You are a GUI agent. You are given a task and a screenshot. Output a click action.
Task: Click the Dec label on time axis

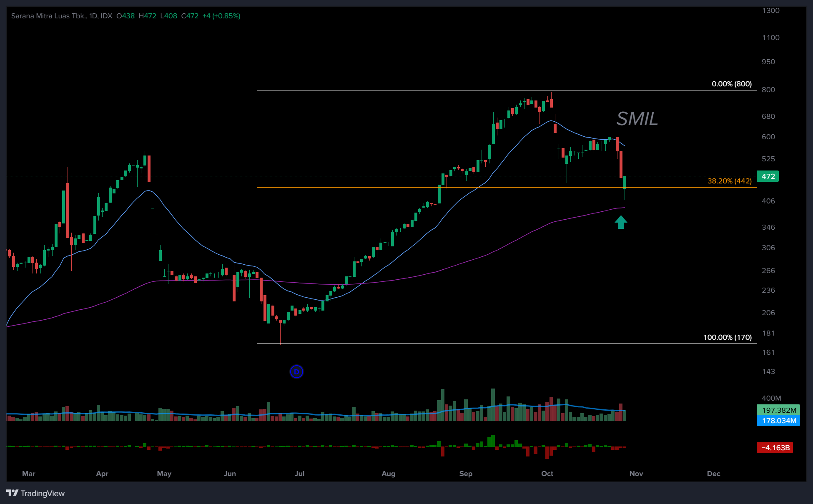[713, 474]
